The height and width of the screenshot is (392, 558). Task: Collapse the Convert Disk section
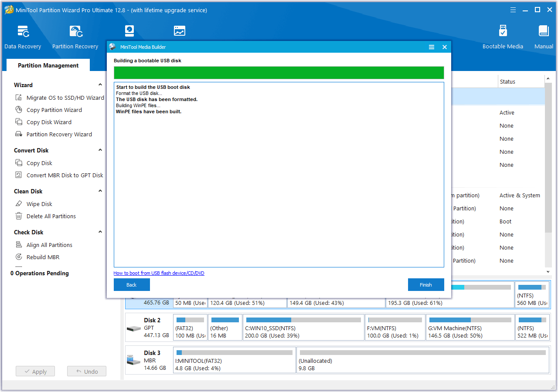tap(100, 150)
